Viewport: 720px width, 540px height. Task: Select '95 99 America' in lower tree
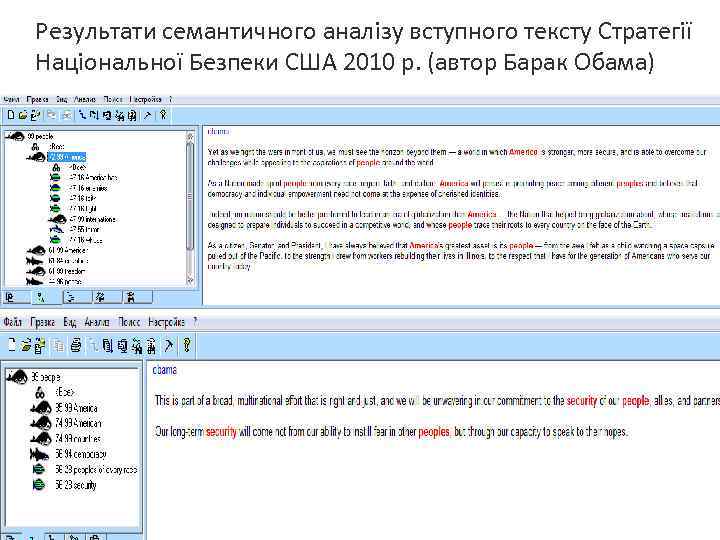click(x=76, y=408)
